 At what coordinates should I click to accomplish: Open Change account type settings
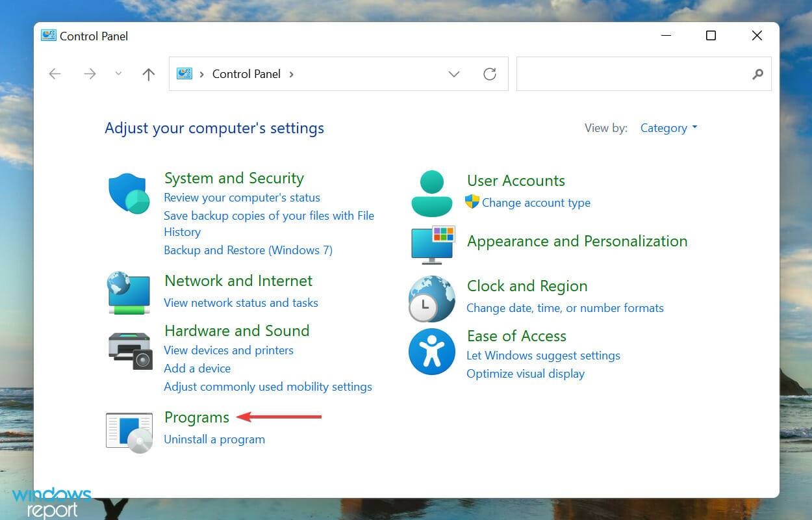pos(535,203)
